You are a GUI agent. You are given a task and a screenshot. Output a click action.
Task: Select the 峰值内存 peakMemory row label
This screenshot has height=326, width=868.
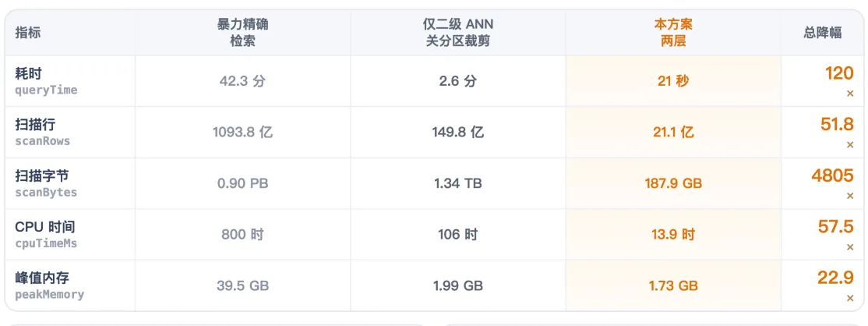(x=50, y=285)
